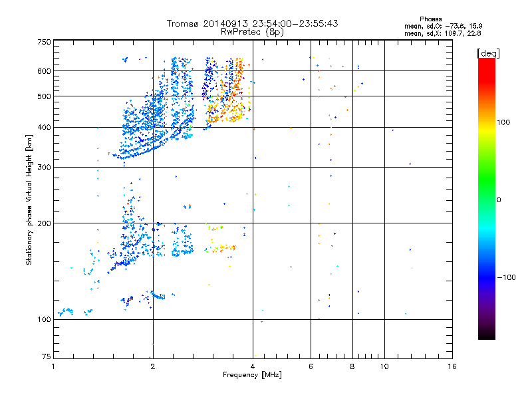The height and width of the screenshot is (399, 532).
Task: Click the y-axis tick label '300'
Action: pyautogui.click(x=45, y=168)
